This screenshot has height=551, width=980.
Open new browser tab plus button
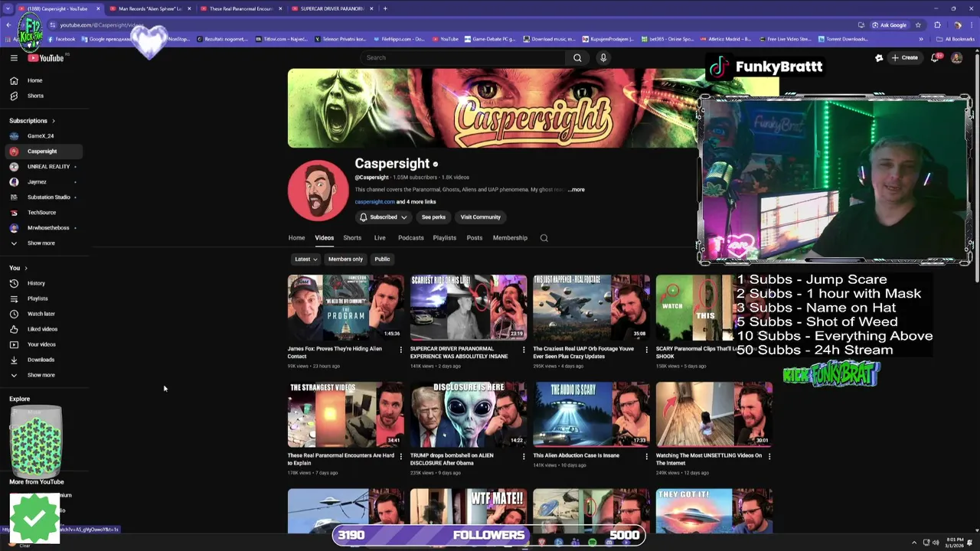(x=385, y=8)
